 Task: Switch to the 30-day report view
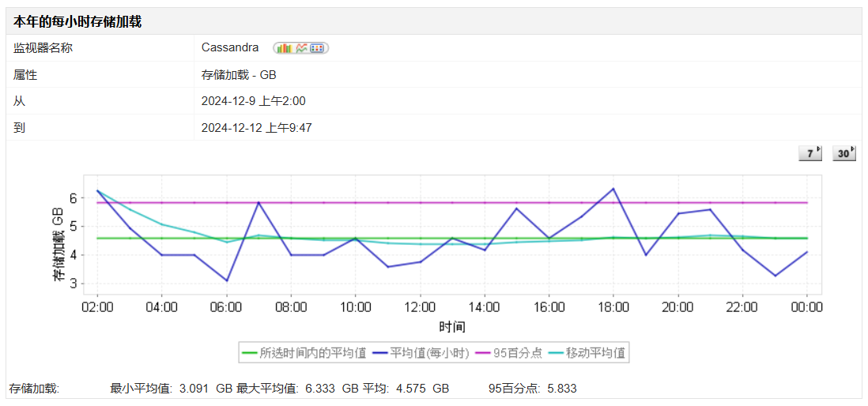pyautogui.click(x=844, y=153)
